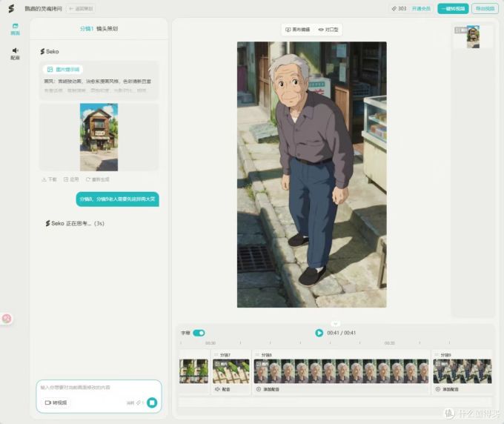Download the generated house image

[49, 179]
